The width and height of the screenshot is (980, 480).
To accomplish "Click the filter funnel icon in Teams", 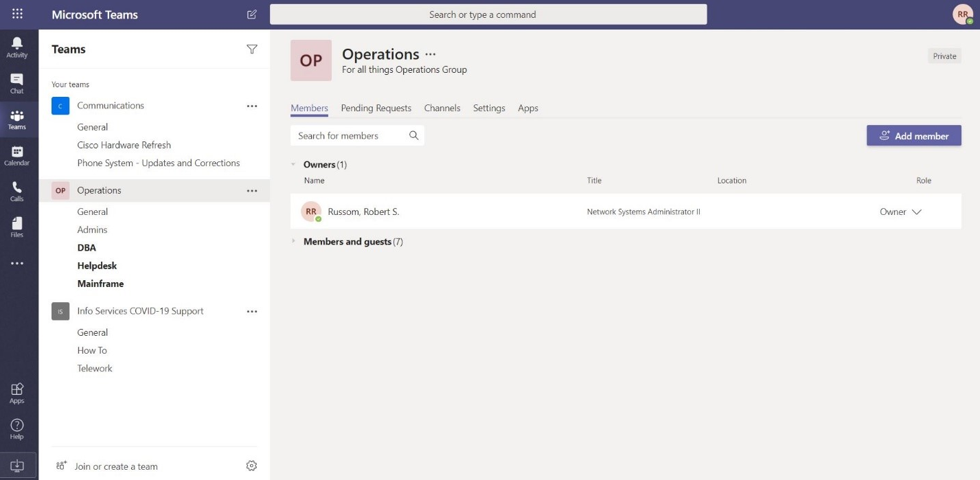I will pyautogui.click(x=252, y=49).
